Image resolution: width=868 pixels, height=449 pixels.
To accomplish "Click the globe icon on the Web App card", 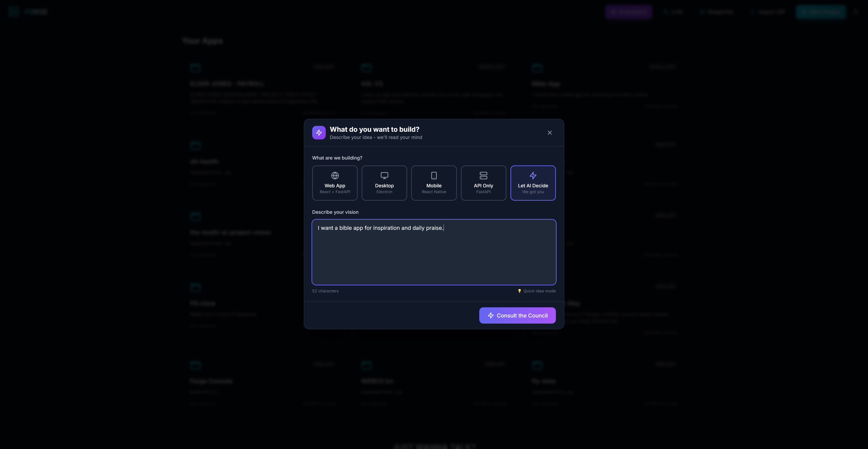I will pyautogui.click(x=335, y=176).
